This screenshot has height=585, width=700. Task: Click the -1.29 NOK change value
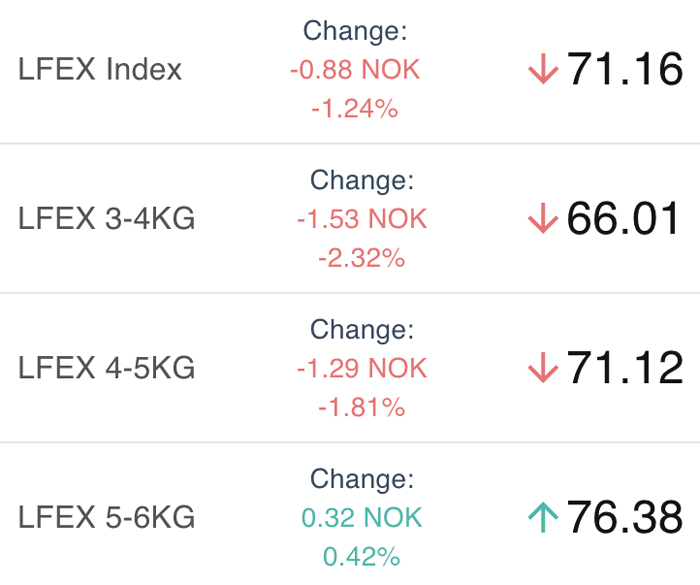click(361, 368)
